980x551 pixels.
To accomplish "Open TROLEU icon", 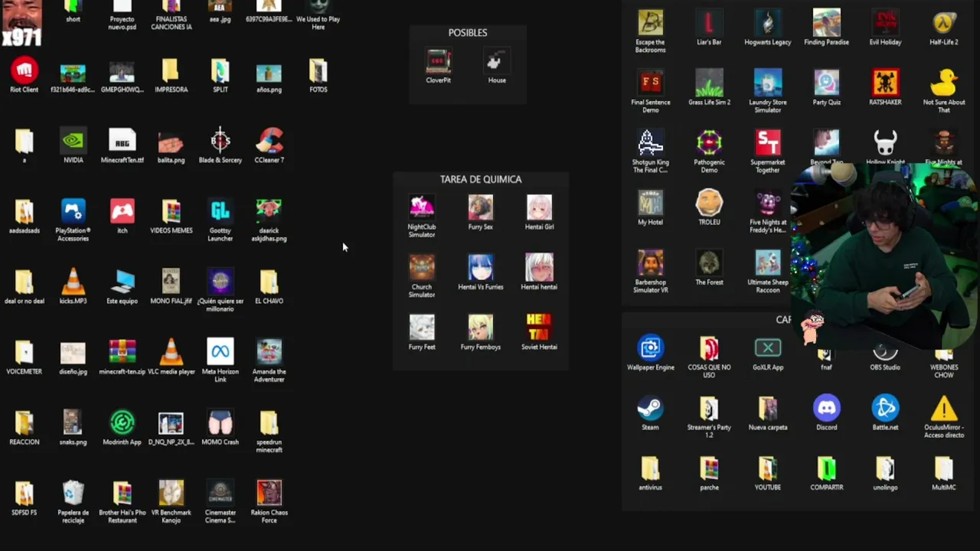I will 709,203.
